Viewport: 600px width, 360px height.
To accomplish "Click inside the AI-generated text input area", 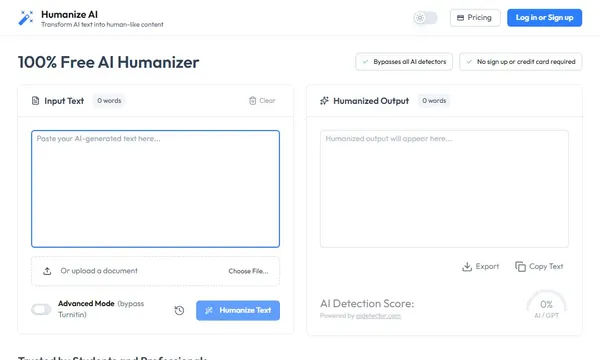I will point(155,189).
